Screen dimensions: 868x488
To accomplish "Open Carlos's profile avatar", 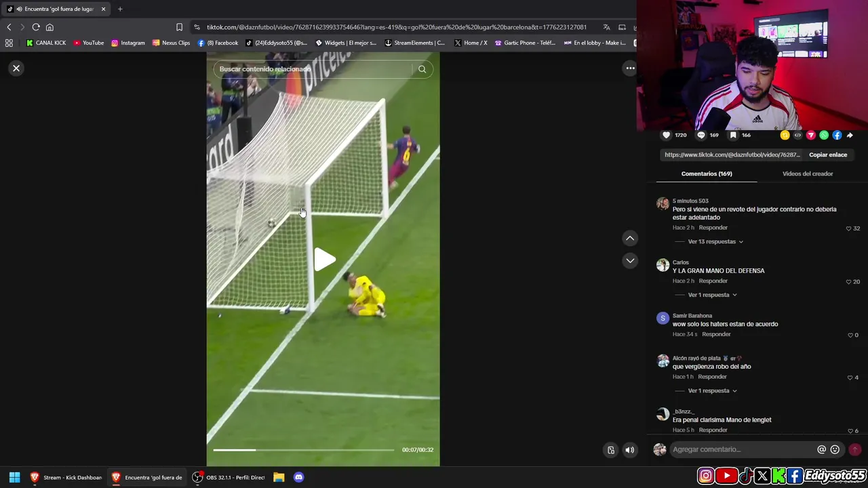I will (x=663, y=265).
